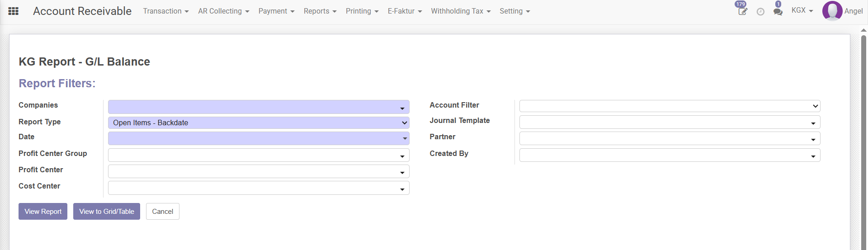Open the clock activity icon
Screen dimensions: 868x250
click(x=760, y=12)
